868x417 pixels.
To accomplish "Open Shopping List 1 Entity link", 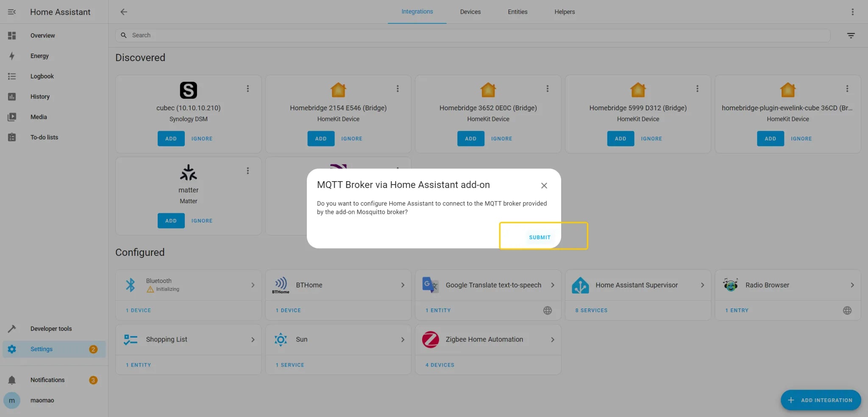I will [x=138, y=365].
